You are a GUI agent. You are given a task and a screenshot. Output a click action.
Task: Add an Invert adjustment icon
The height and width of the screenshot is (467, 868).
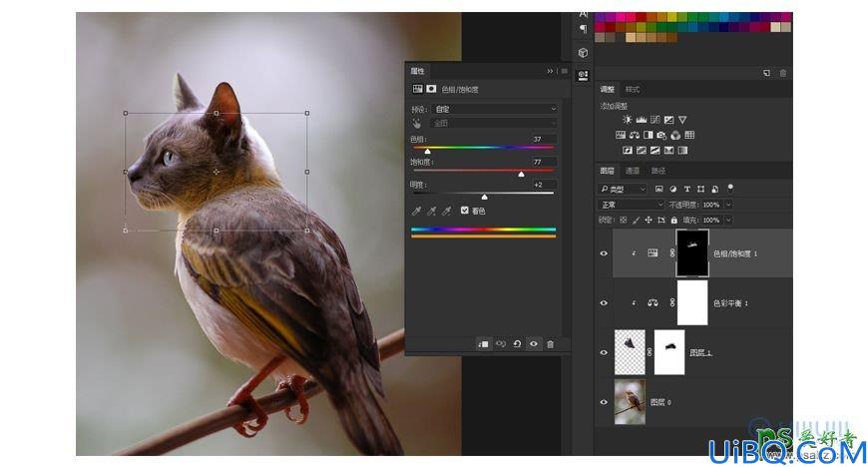point(628,150)
